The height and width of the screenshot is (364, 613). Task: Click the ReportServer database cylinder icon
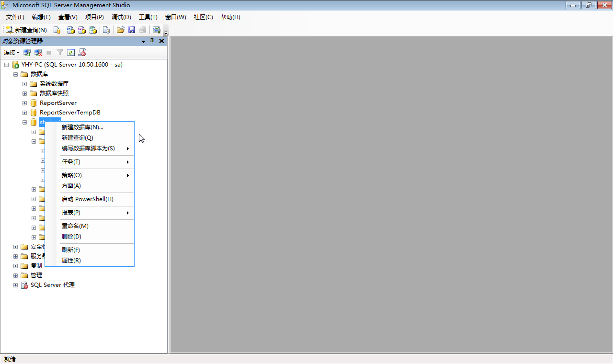[x=34, y=103]
